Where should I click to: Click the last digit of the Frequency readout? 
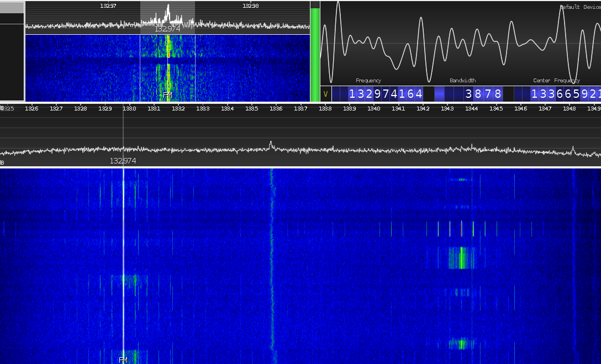point(418,94)
